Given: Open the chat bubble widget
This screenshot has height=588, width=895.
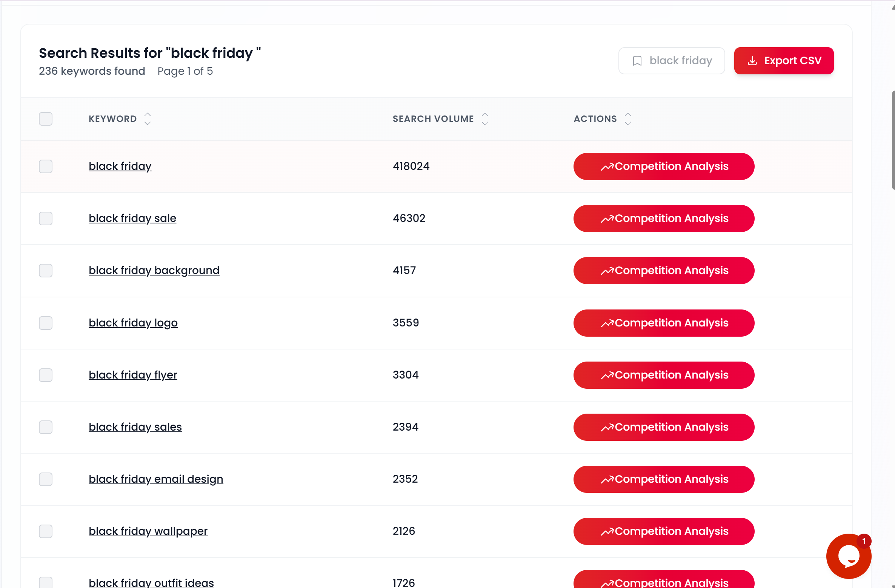Looking at the screenshot, I should coord(849,556).
